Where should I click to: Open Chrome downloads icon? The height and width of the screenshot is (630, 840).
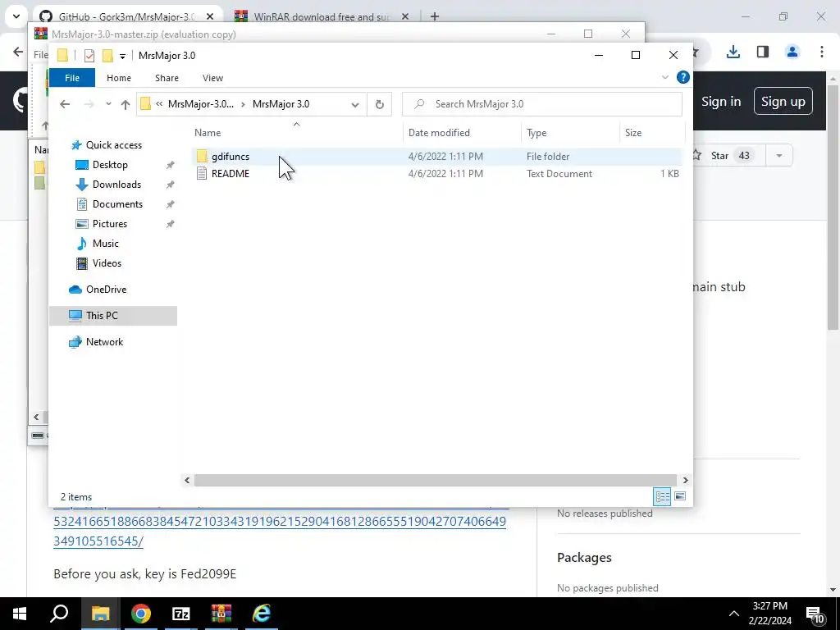(x=733, y=52)
